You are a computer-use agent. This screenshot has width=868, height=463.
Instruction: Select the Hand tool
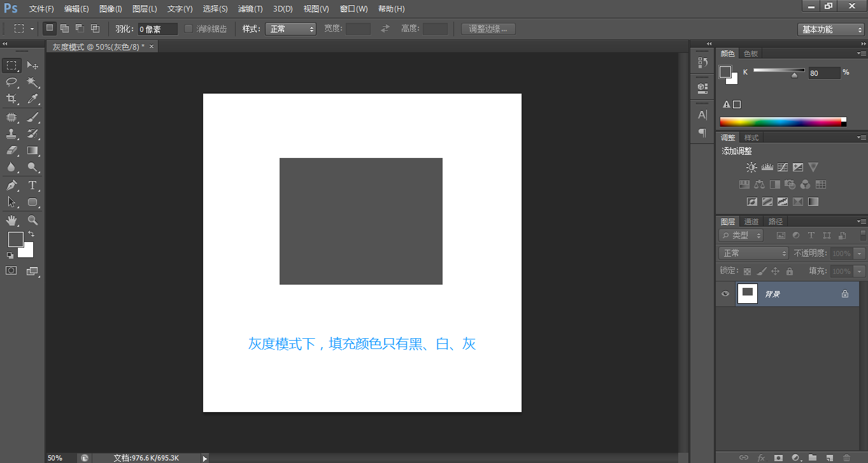click(11, 220)
